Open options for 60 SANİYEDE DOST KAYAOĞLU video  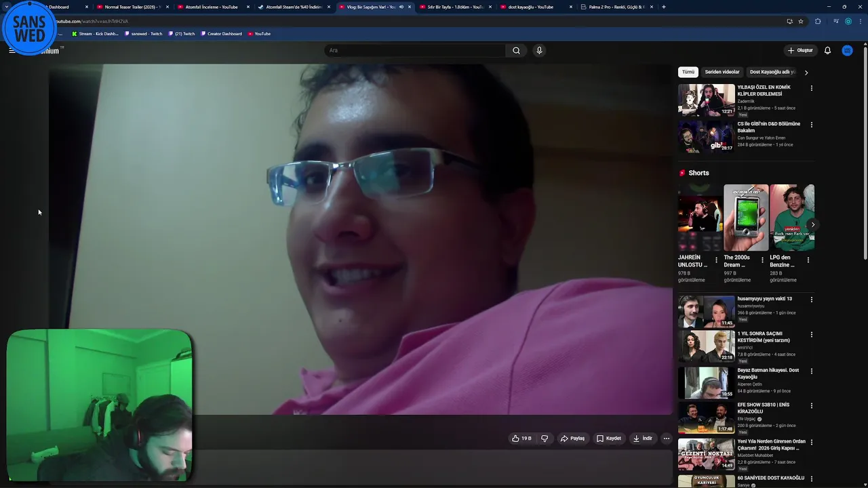click(811, 479)
